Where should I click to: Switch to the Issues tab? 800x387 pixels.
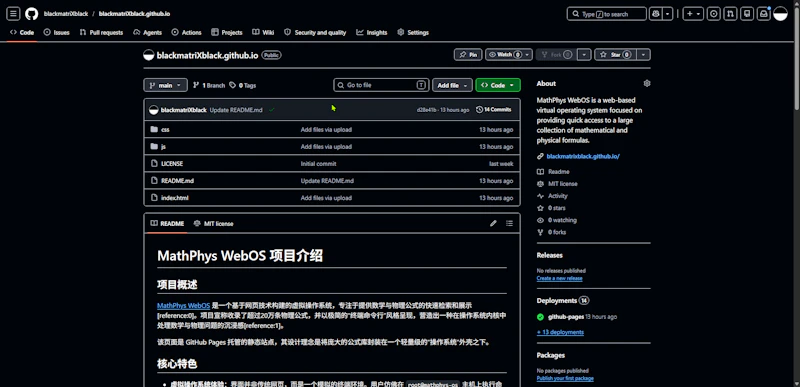click(57, 32)
